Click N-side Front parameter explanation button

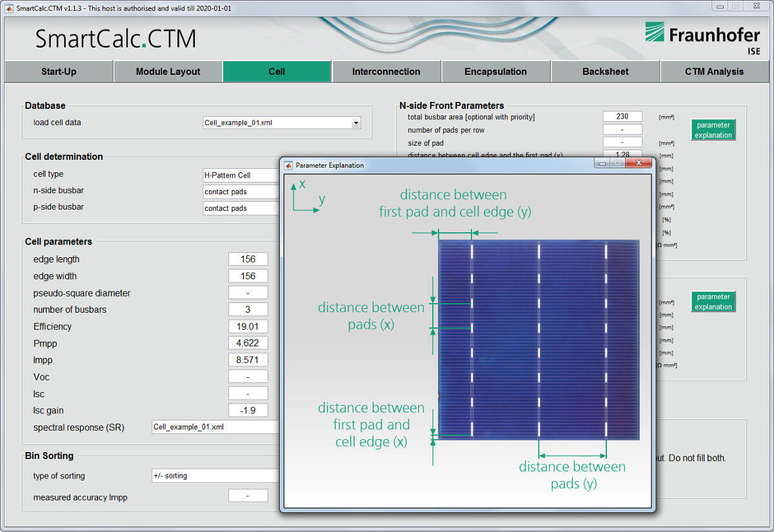tap(713, 130)
